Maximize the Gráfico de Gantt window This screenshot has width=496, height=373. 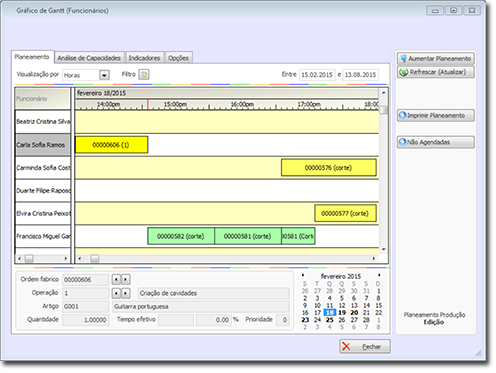coord(454,11)
